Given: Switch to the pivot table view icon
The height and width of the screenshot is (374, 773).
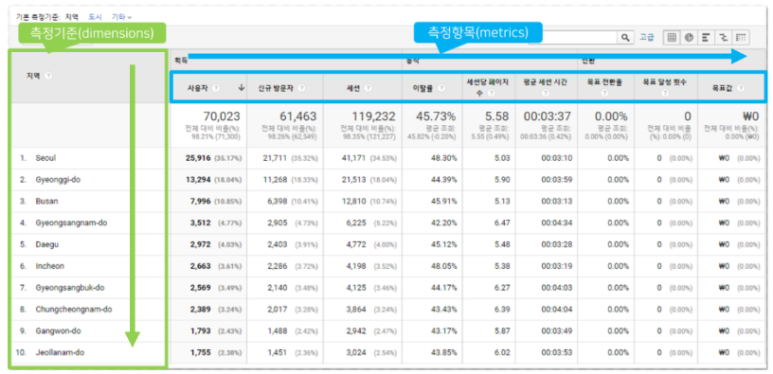Looking at the screenshot, I should pyautogui.click(x=740, y=37).
